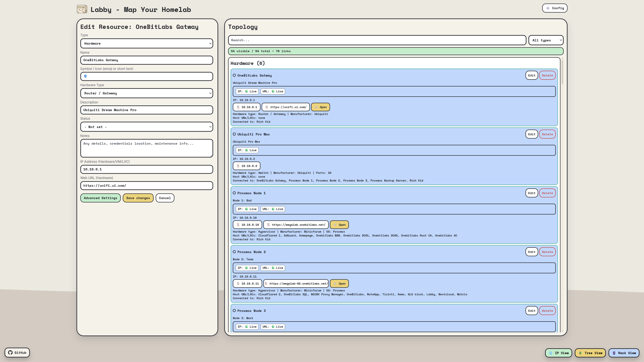The image size is (644, 362).
Task: Open the GitHub link with octocat icon
Action: pos(17,352)
